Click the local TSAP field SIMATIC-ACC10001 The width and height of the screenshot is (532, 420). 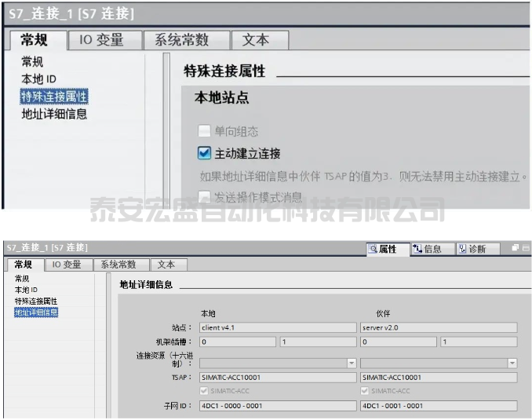278,378
